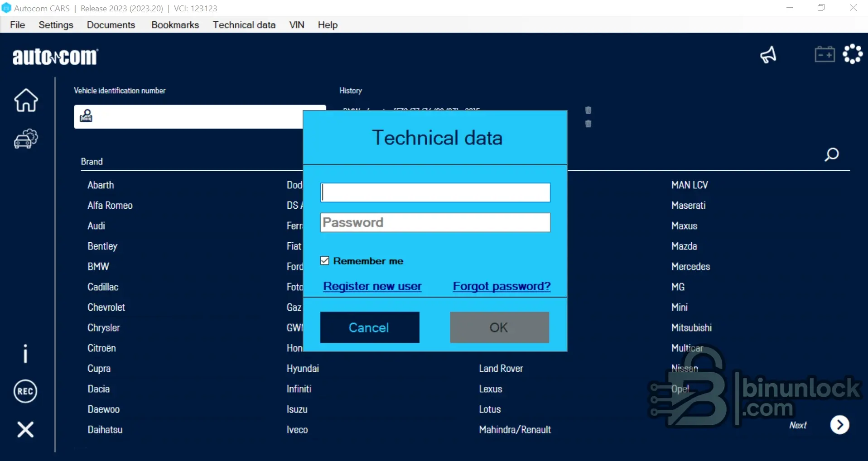The height and width of the screenshot is (461, 868).
Task: Click the information icon in sidebar
Action: click(x=25, y=353)
